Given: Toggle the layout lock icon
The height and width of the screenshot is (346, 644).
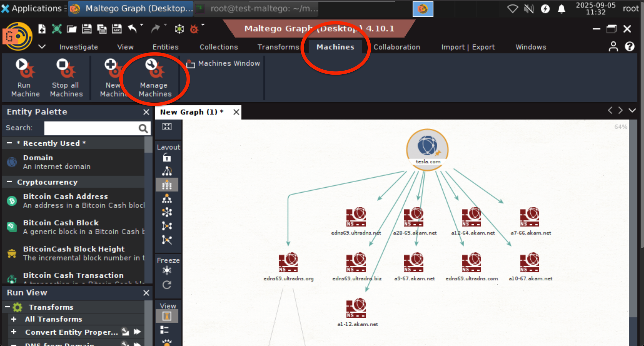Looking at the screenshot, I should click(x=167, y=157).
